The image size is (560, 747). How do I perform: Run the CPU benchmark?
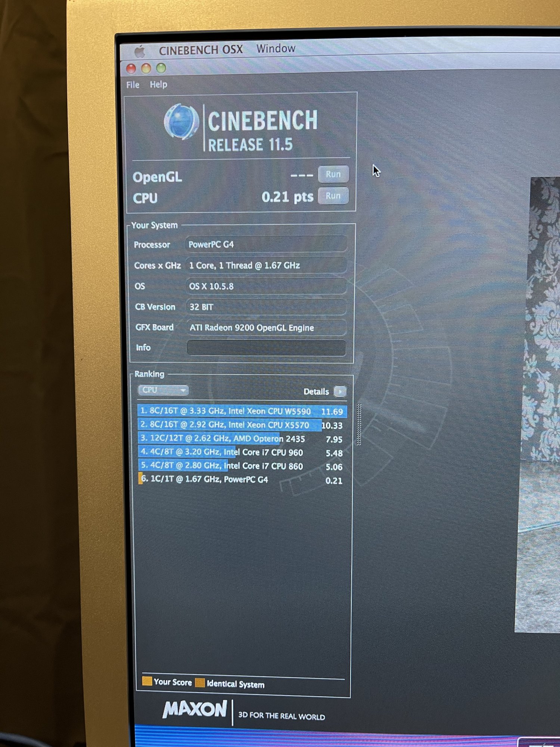[x=333, y=196]
